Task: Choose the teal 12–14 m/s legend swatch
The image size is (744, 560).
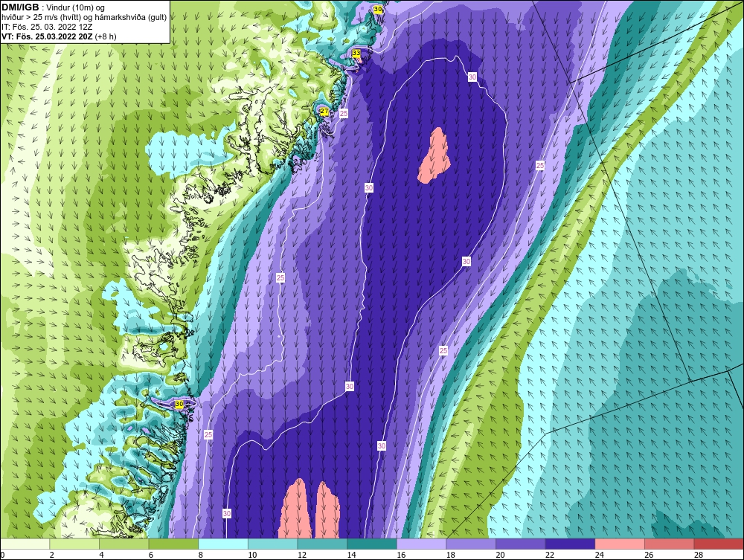Action: (x=322, y=544)
